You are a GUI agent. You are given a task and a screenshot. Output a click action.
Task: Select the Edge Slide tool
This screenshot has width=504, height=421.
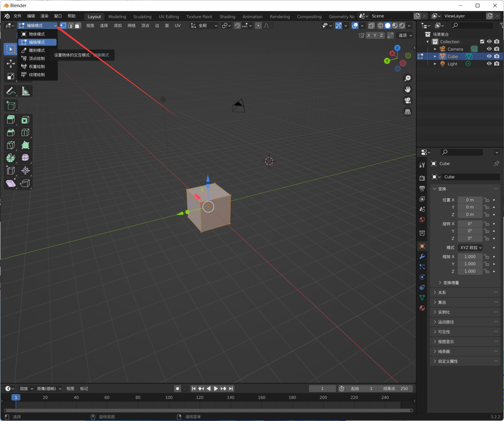(11, 171)
